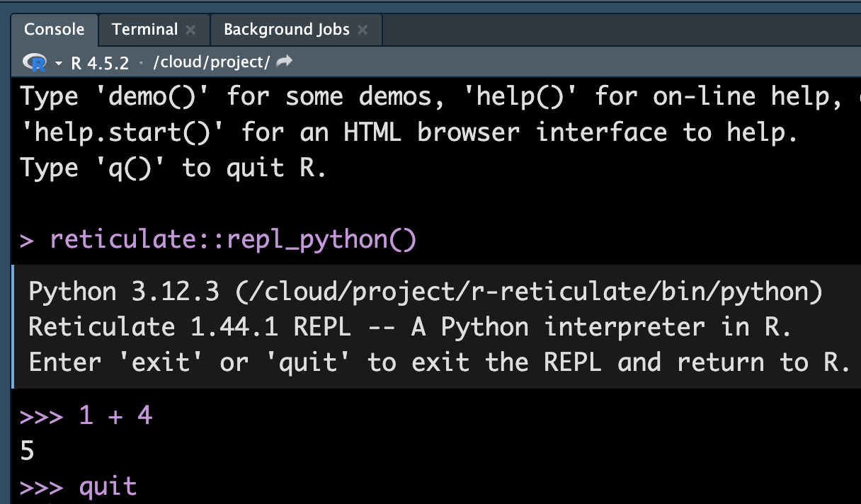Viewport: 861px width, 504px height.
Task: Click the 'help.start()' HTML help message line
Action: tap(409, 132)
